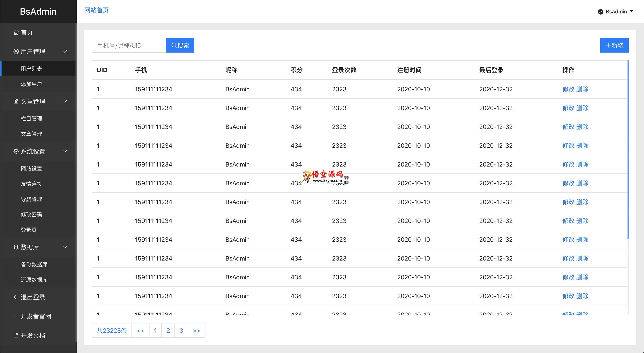Click the 登录次数 column header

[344, 70]
